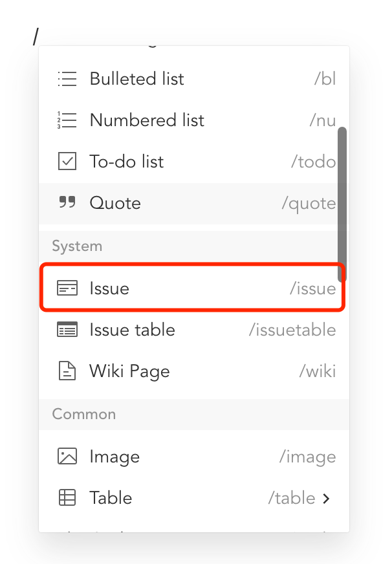Click the /image shortcut hint

click(308, 457)
